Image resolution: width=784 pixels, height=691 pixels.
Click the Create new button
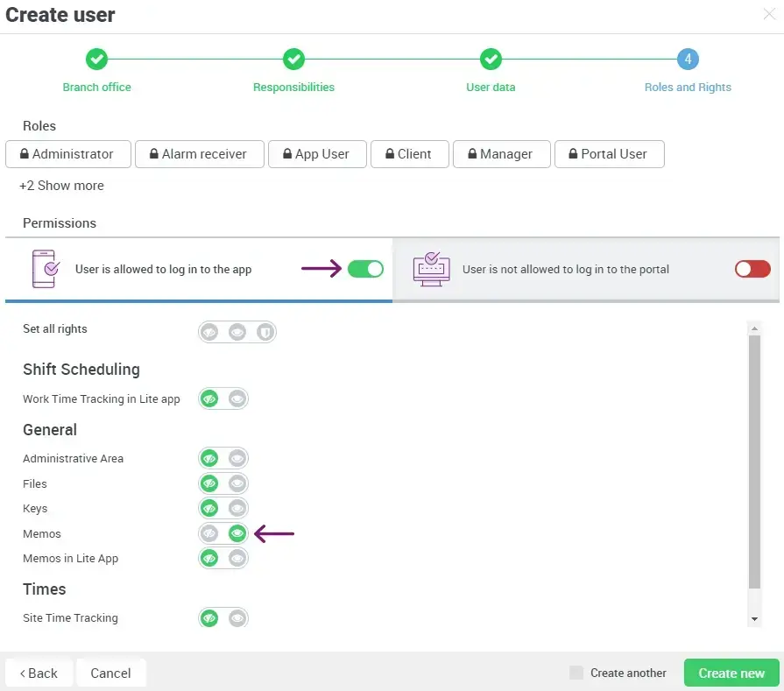point(731,673)
